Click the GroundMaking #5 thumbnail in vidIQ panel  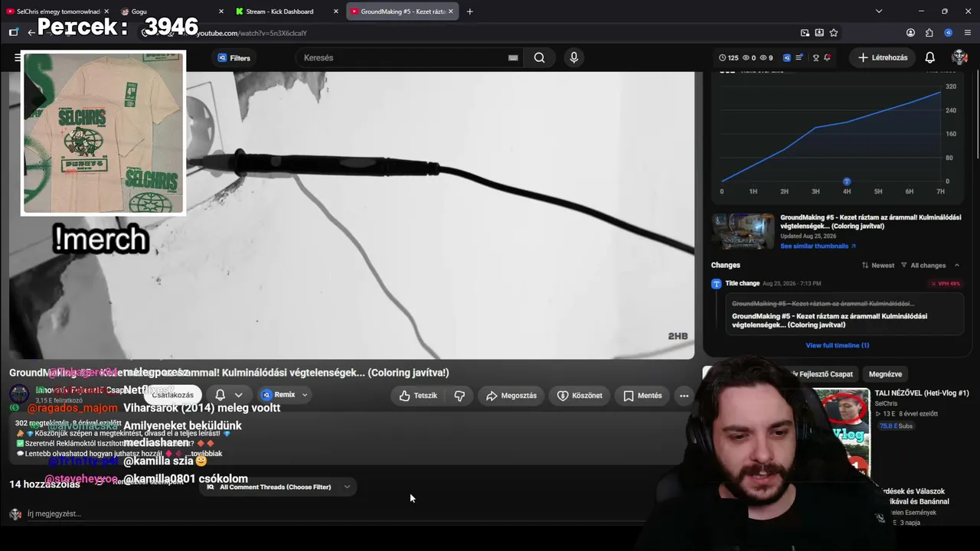click(743, 231)
